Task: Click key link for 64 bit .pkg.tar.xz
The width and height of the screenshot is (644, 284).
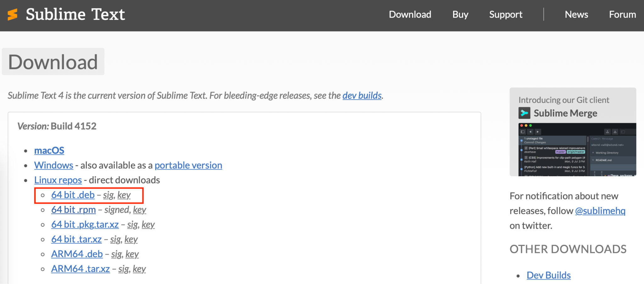Action: (x=148, y=225)
